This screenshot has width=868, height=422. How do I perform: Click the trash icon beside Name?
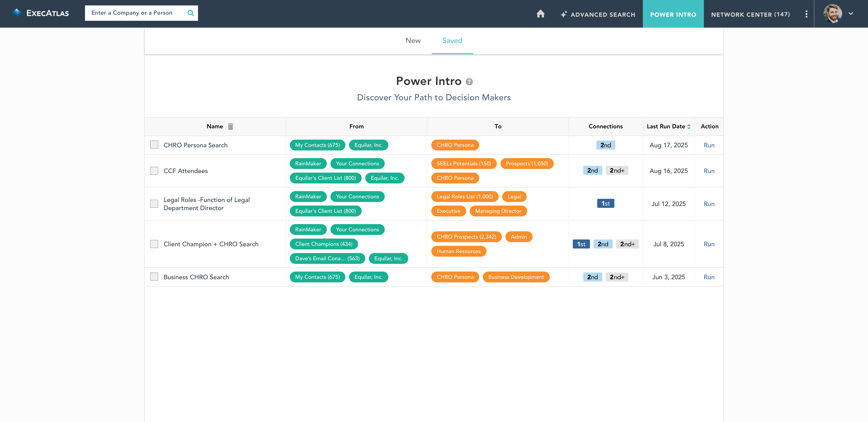pos(231,126)
